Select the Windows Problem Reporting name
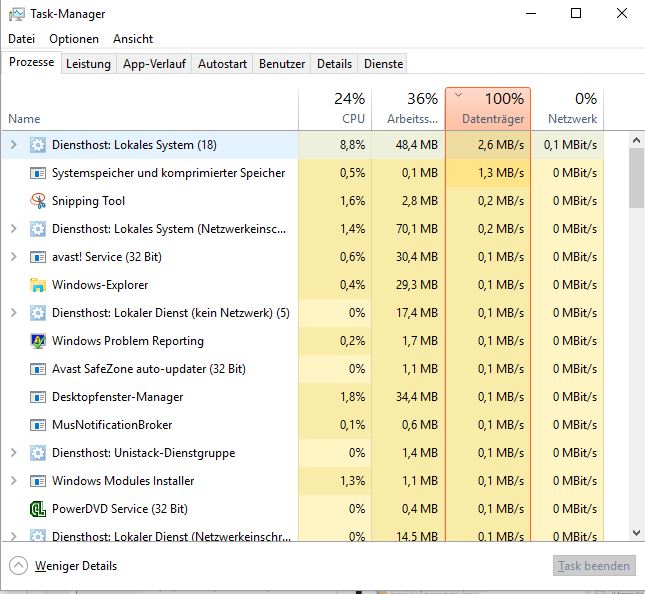The height and width of the screenshot is (594, 645). click(128, 341)
